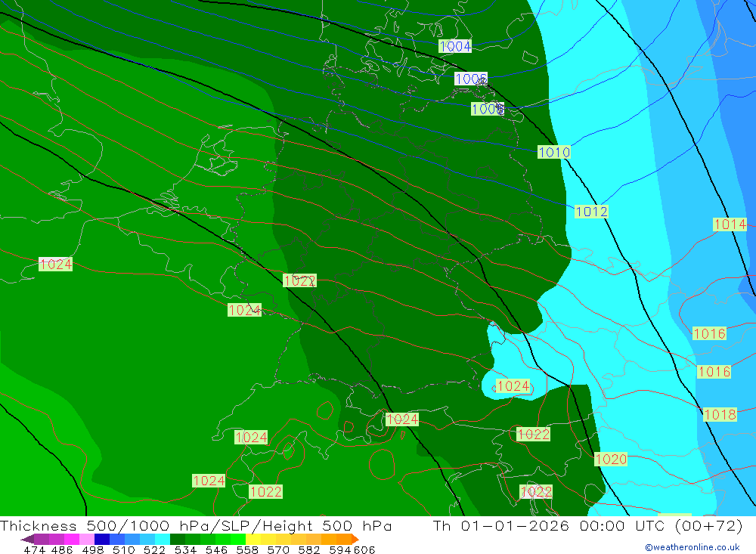Click the 1022 label right of the 1024 loops label
Image resolution: width=756 pixels, height=554 pixels.
(x=533, y=434)
